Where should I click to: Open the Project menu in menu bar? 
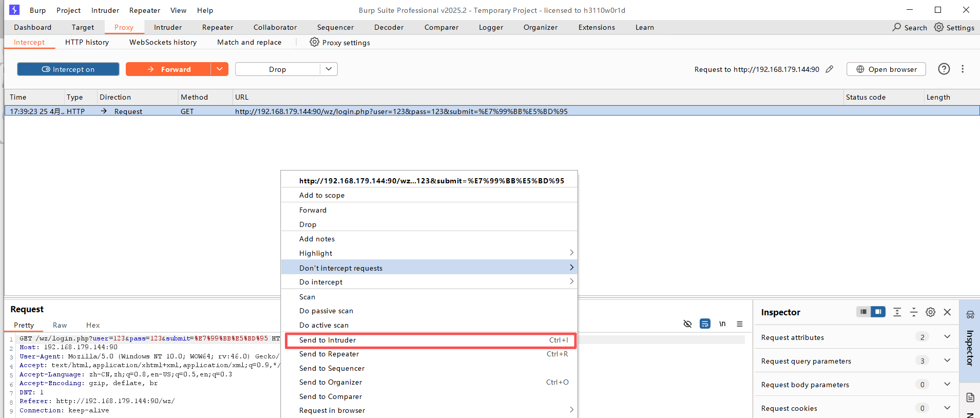(68, 10)
